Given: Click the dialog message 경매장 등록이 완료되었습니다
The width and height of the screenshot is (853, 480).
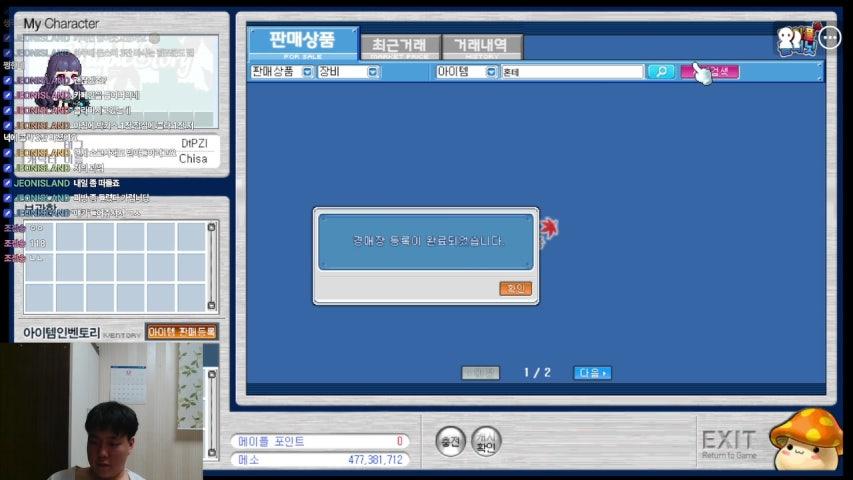Looking at the screenshot, I should coord(428,241).
